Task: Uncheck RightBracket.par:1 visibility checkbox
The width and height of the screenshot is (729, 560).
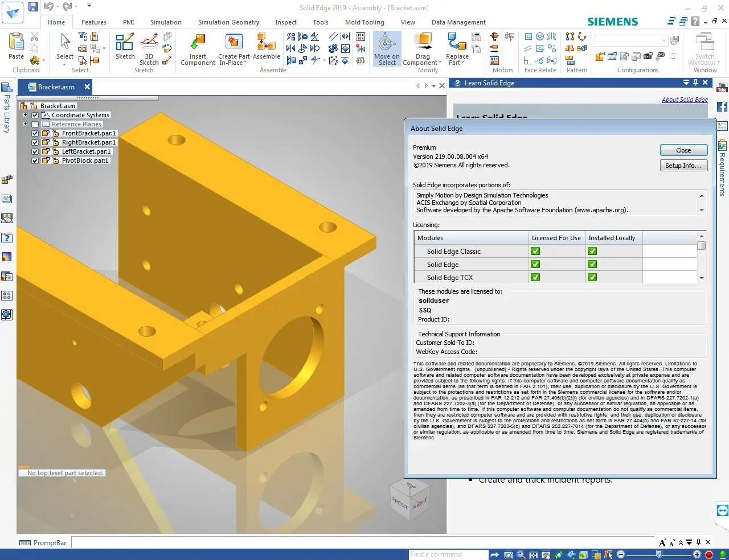Action: [35, 142]
